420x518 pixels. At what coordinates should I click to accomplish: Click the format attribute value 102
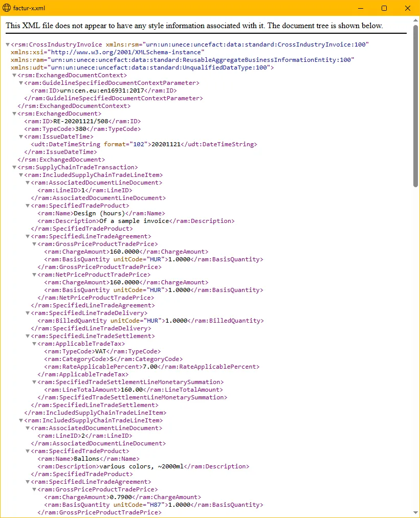pyautogui.click(x=139, y=144)
